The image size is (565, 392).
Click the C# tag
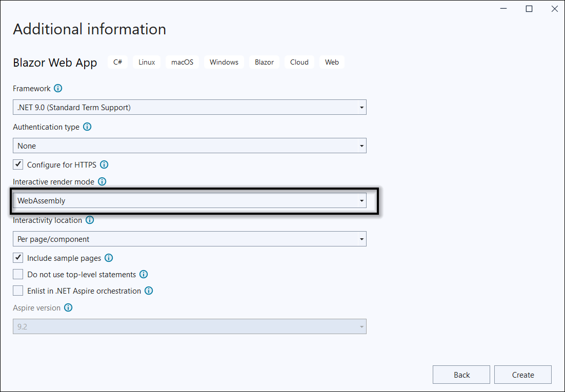pyautogui.click(x=117, y=62)
